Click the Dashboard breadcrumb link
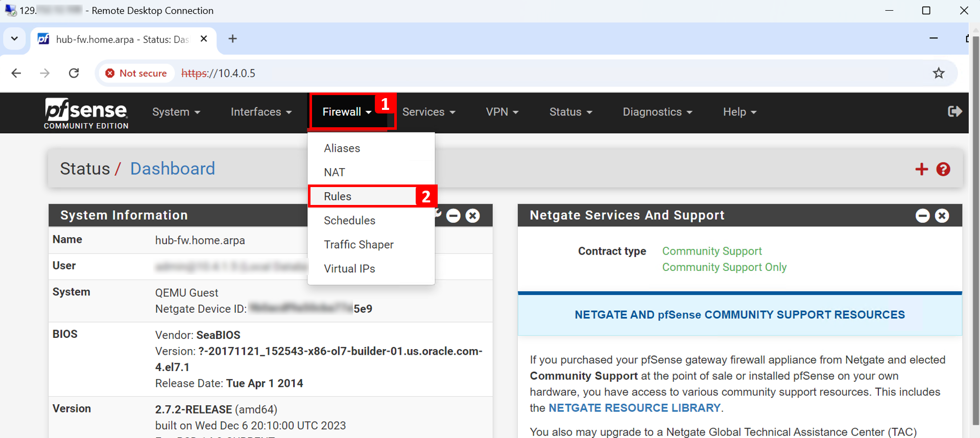Screen dimensions: 980x438 coord(173,169)
